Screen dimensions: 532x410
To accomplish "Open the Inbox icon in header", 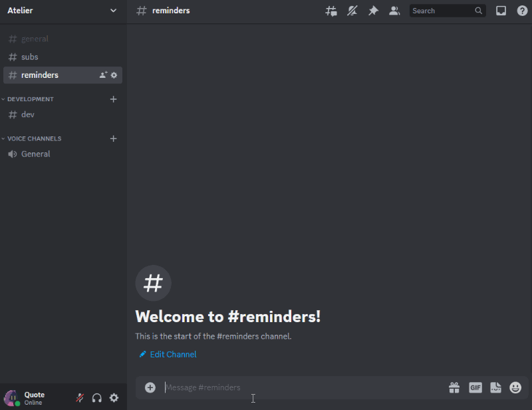I will [x=501, y=11].
